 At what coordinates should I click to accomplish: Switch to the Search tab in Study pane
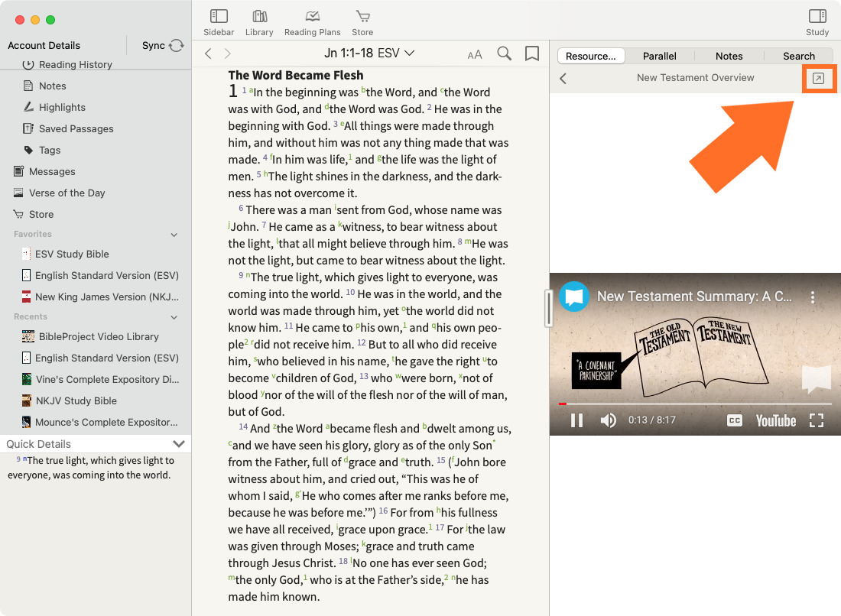pos(799,57)
